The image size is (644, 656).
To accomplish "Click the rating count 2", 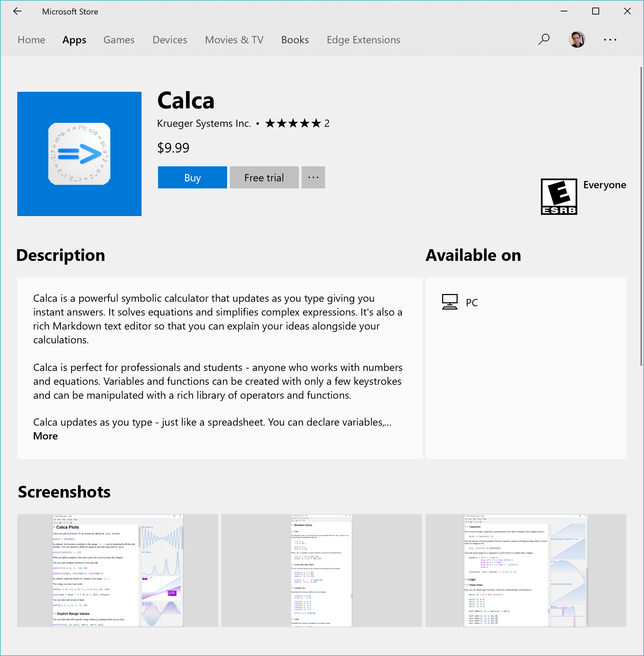I will [x=327, y=123].
